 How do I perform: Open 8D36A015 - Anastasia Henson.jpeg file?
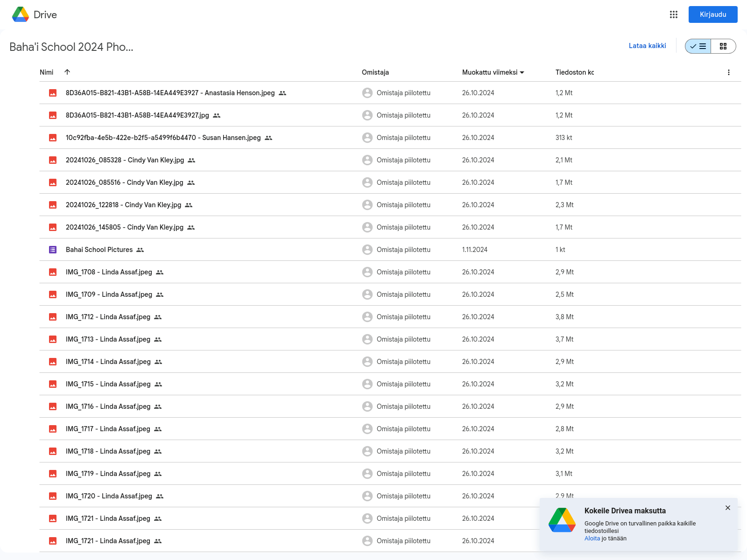coord(170,93)
